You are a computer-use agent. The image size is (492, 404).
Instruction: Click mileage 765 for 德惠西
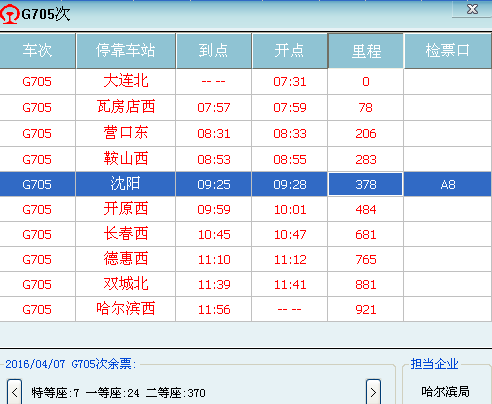click(x=366, y=259)
